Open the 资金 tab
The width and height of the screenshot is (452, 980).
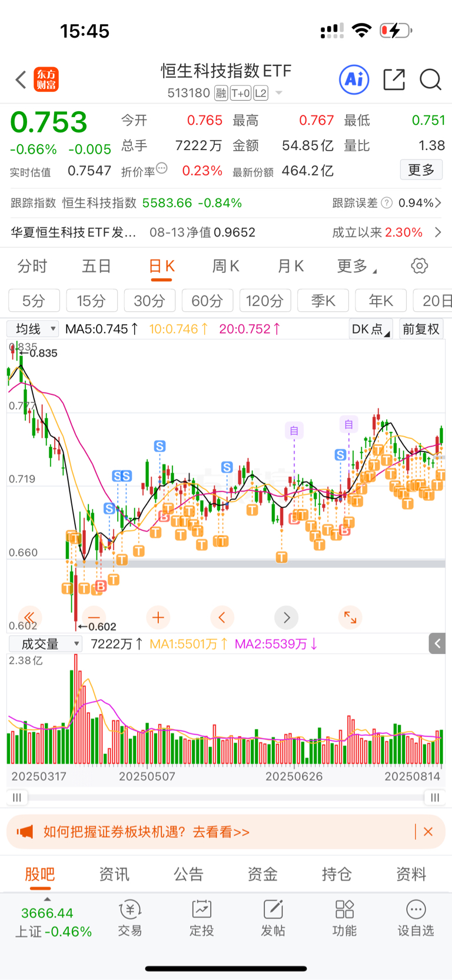262,875
